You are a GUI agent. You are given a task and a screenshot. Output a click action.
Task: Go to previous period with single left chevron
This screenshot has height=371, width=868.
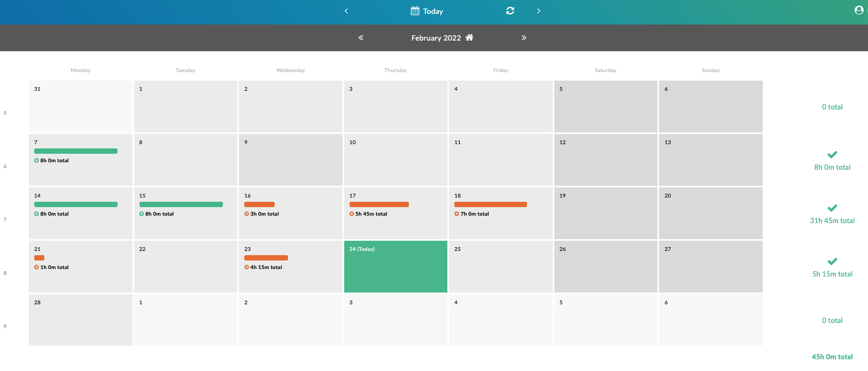pos(346,11)
